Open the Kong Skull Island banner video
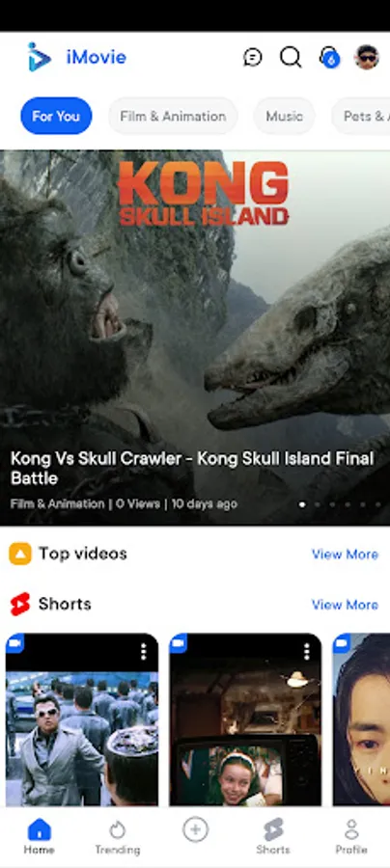This screenshot has width=390, height=868. [195, 338]
